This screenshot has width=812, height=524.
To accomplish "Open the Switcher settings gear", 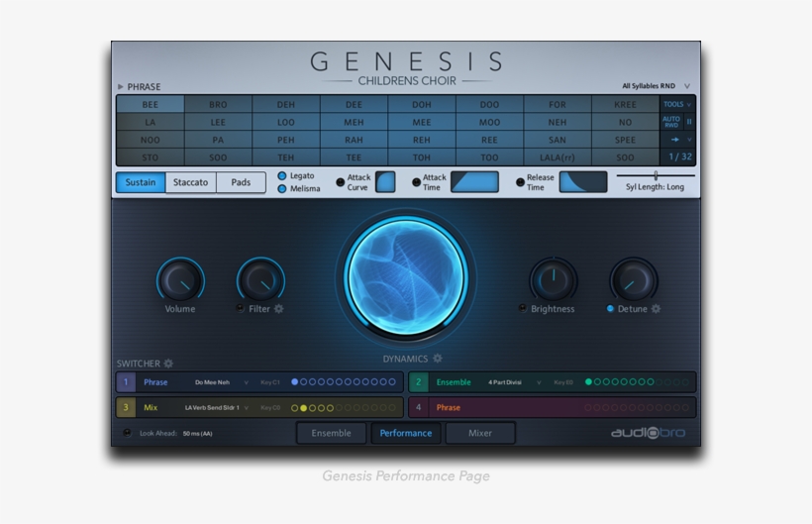I will [x=168, y=364].
